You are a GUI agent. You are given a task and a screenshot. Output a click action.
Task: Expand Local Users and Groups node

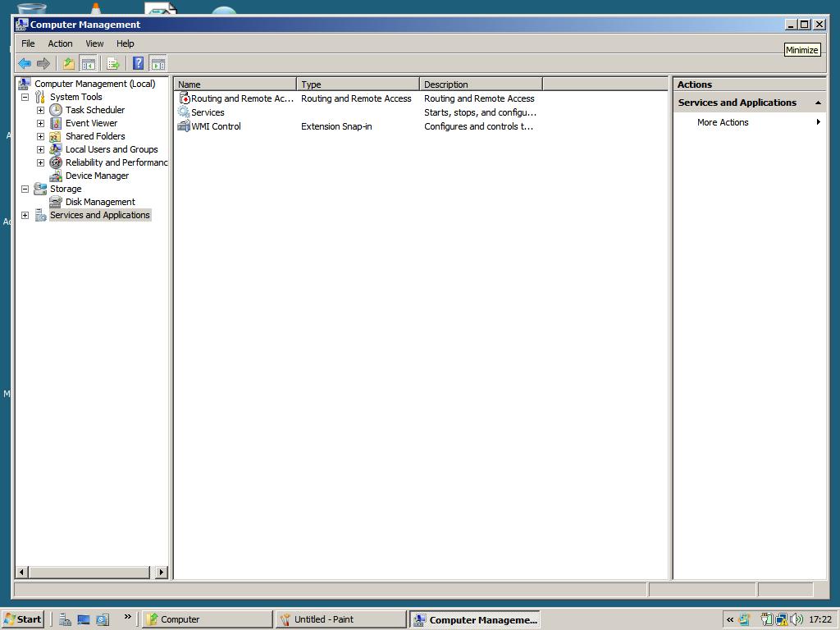(x=40, y=149)
